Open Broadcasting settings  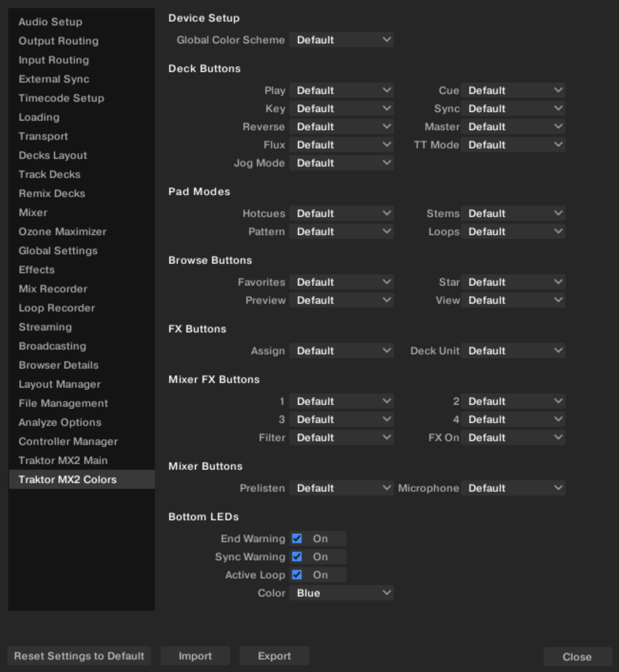(x=82, y=346)
